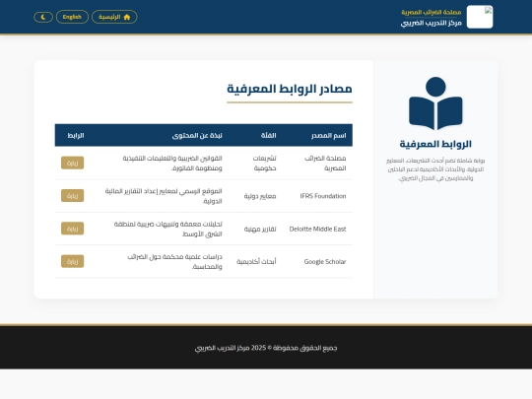Select the IFRS Foundation source name

click(x=323, y=196)
